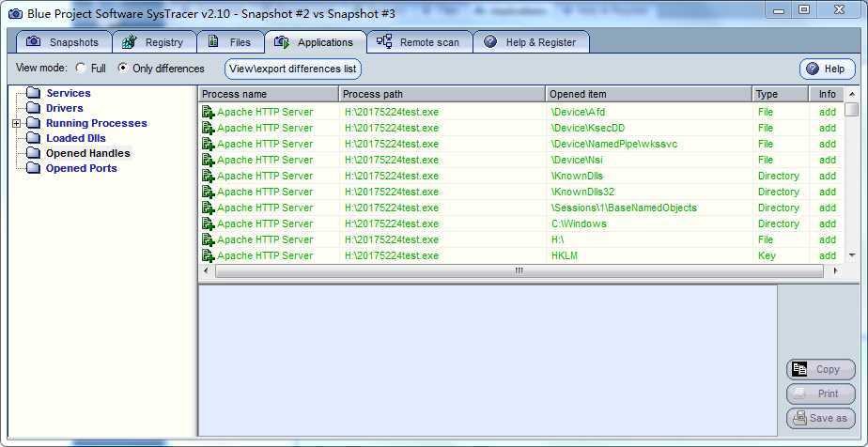Select Loaded Dlls in the tree
Viewport: 868px width, 447px height.
[75, 138]
